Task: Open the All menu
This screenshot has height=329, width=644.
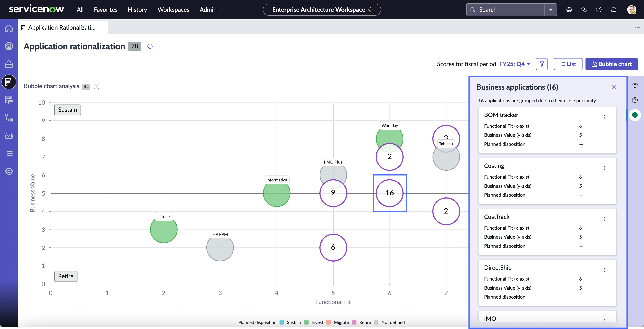Action: click(80, 10)
